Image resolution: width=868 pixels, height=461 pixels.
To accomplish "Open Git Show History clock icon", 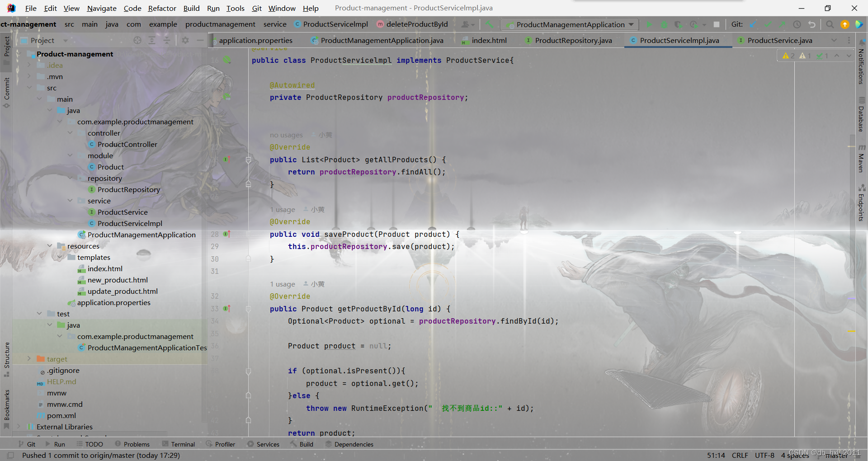I will pos(797,24).
